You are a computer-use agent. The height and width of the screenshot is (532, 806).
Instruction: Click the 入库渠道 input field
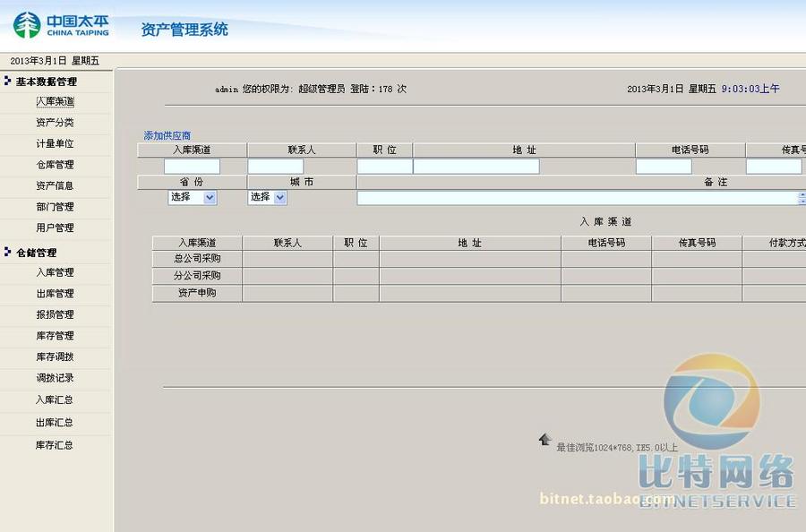(x=192, y=166)
